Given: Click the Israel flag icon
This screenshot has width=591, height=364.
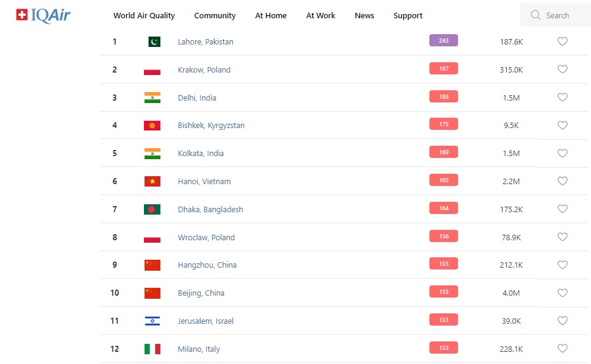Looking at the screenshot, I should (152, 321).
